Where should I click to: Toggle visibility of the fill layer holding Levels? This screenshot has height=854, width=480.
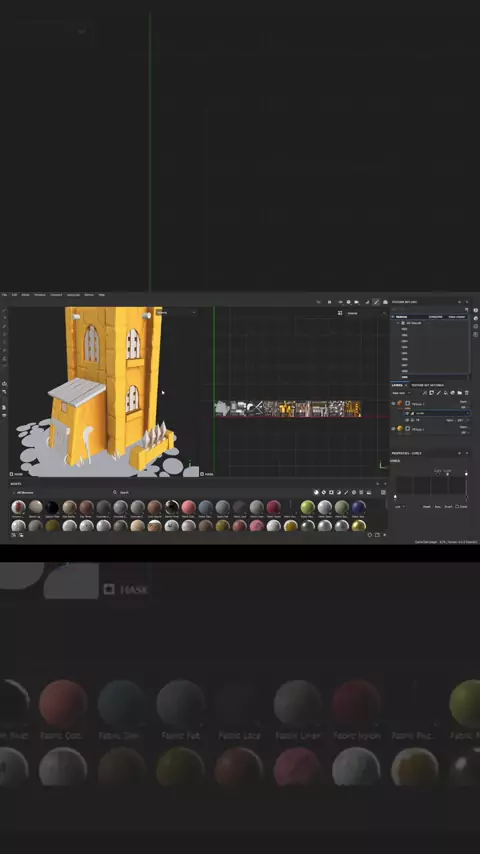393,403
